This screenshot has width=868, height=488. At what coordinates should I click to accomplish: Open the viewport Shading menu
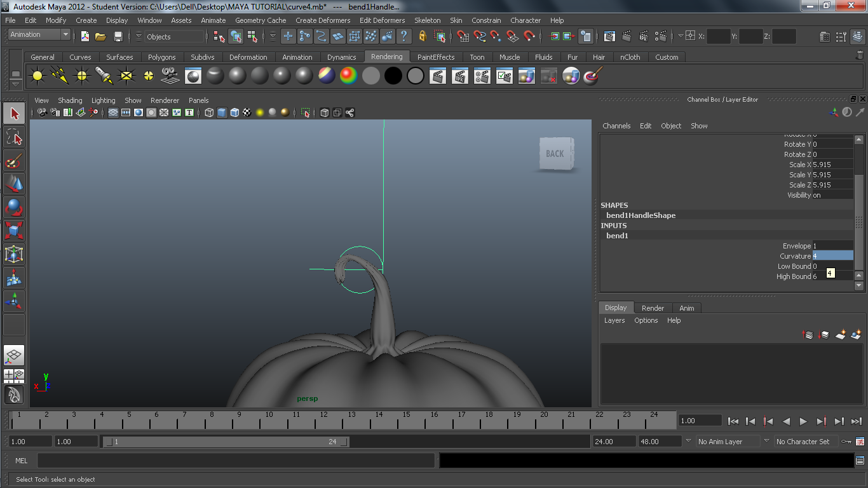pyautogui.click(x=70, y=100)
